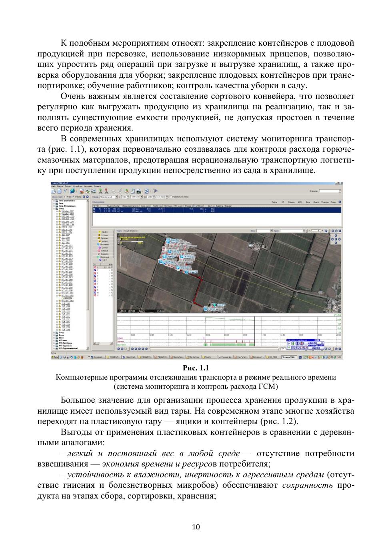Image resolution: width=392 pixels, height=555 pixels.
Task: Enable the split-by-trips checkbox
Action: click(171, 197)
